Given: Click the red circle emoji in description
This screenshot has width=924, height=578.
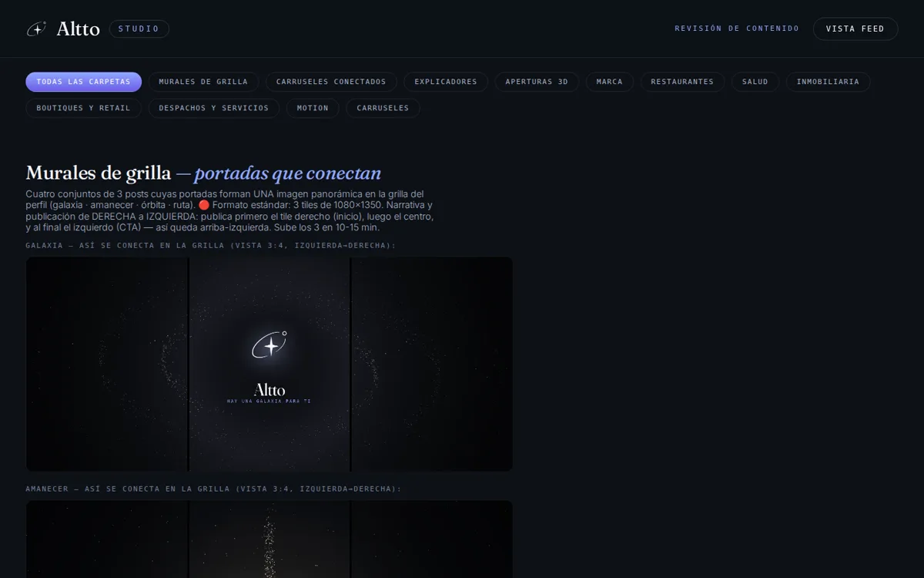Looking at the screenshot, I should [x=204, y=205].
